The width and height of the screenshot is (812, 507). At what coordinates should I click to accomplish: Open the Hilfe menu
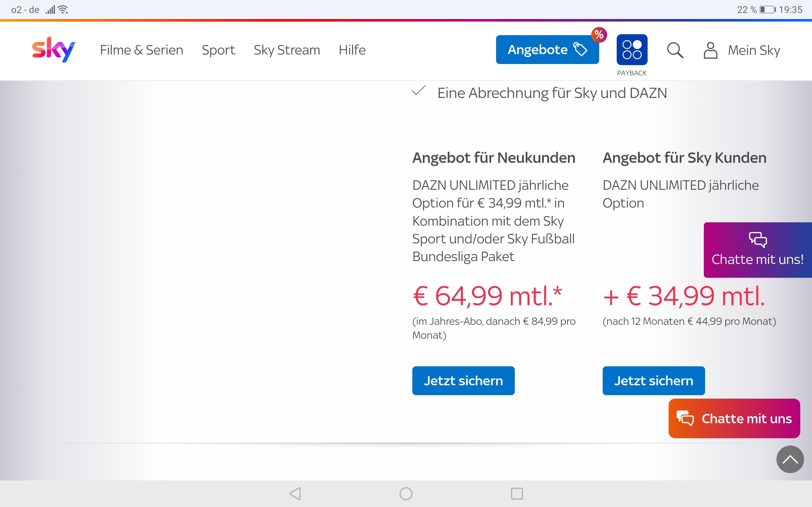(x=352, y=50)
